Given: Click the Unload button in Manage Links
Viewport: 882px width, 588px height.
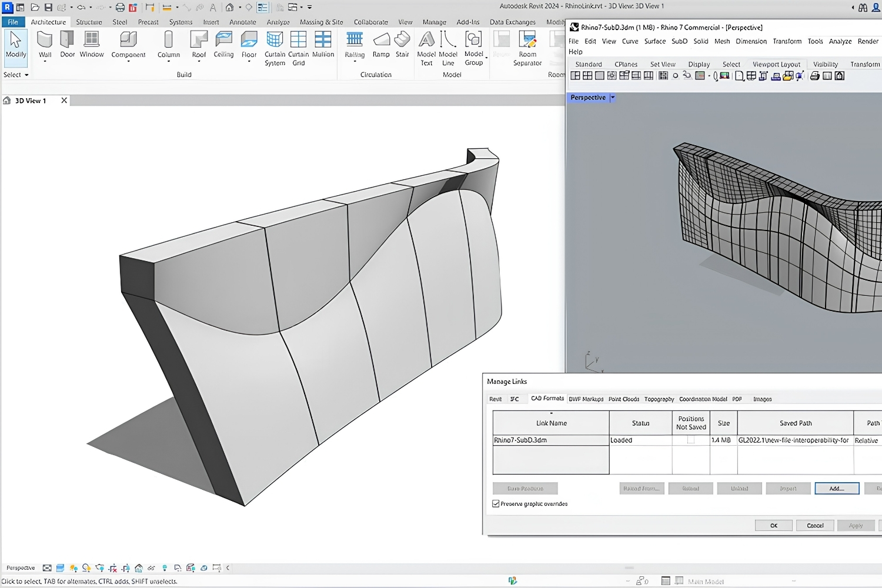Looking at the screenshot, I should tap(740, 488).
